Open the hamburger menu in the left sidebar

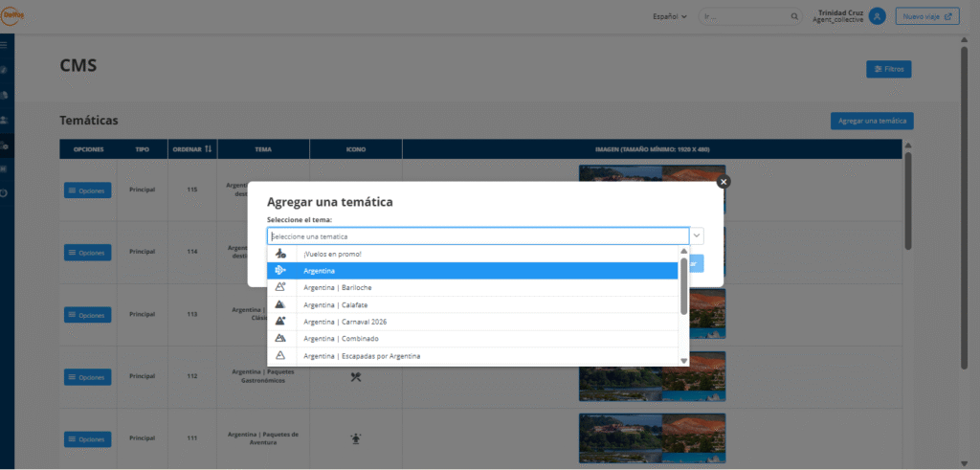[5, 45]
